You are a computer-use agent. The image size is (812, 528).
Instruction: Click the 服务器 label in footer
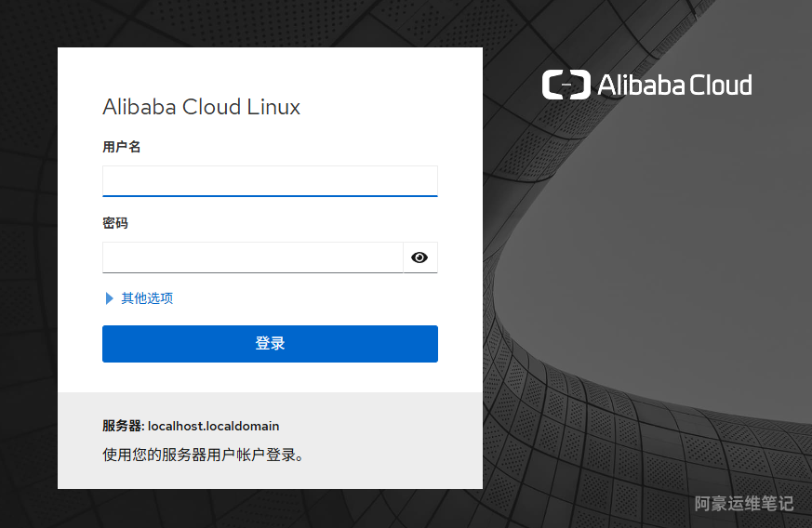[x=122, y=427]
